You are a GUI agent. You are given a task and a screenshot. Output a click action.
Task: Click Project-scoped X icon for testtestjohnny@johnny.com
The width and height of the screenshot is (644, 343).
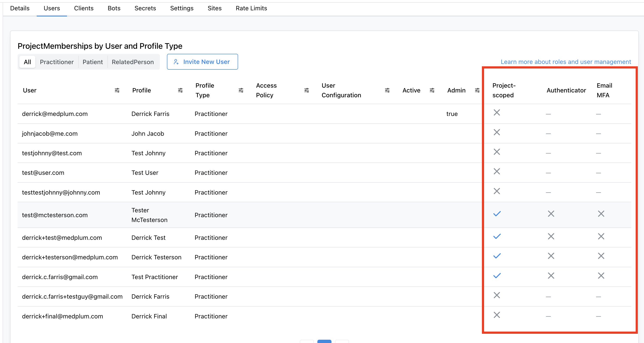[497, 191]
